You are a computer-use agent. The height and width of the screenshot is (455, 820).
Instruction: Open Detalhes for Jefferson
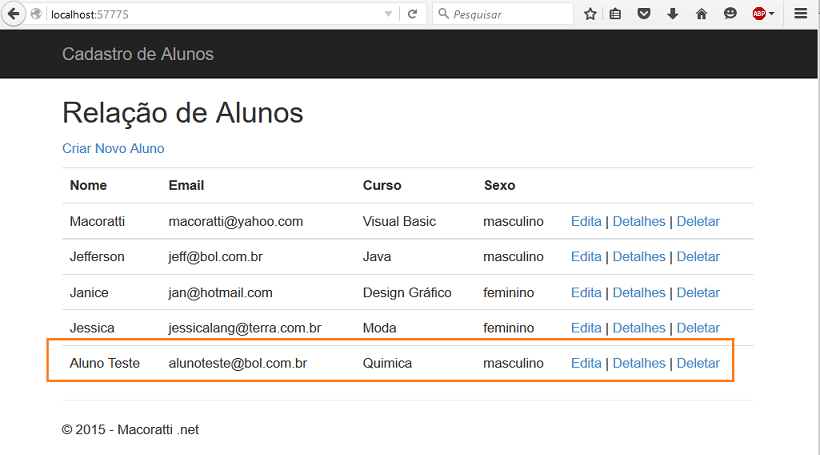point(639,257)
